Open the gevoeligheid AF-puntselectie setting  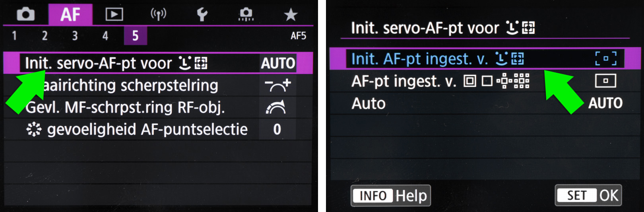coord(147,129)
